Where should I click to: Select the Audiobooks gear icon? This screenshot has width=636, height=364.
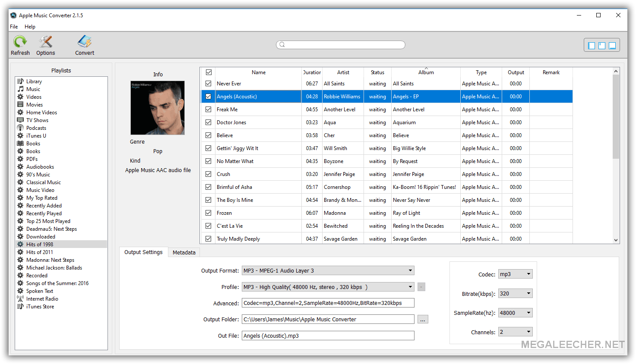click(20, 167)
